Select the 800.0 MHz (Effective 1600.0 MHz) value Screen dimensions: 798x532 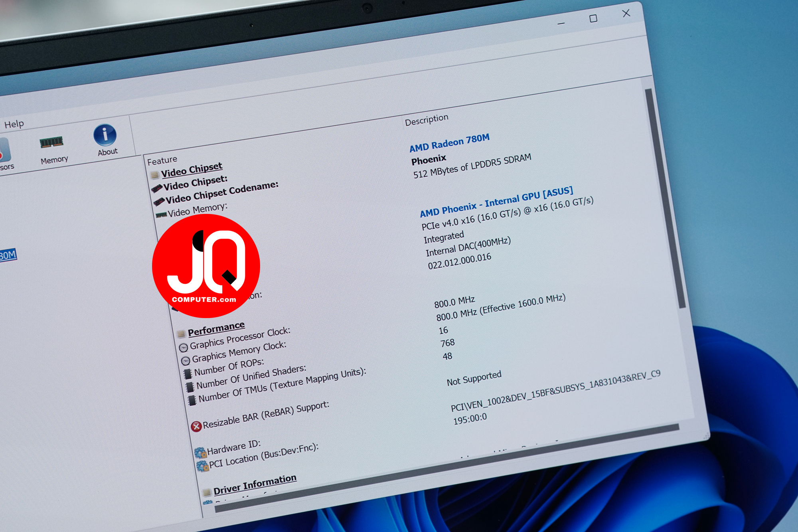[501, 307]
